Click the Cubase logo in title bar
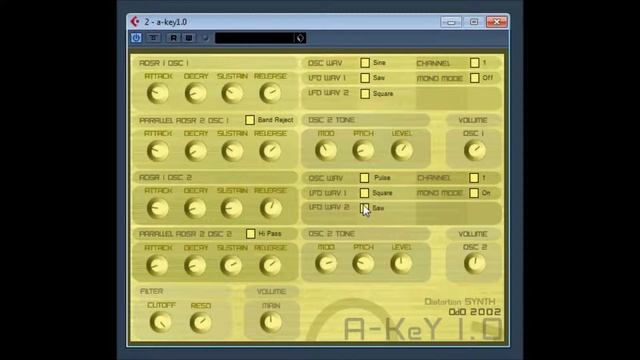This screenshot has height=360, width=640. (135, 22)
